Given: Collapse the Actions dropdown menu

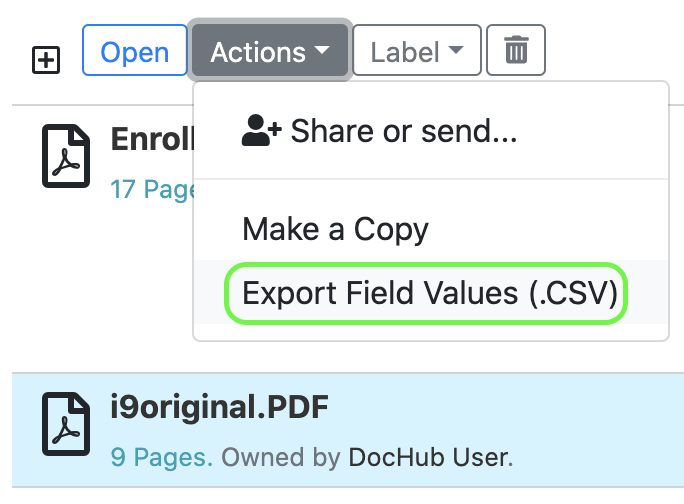Looking at the screenshot, I should [x=270, y=50].
